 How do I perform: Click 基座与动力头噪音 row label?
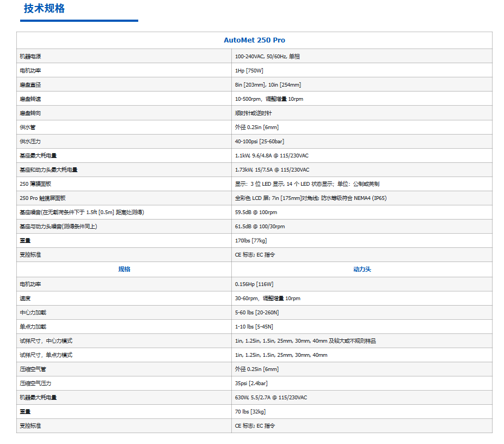pyautogui.click(x=58, y=226)
